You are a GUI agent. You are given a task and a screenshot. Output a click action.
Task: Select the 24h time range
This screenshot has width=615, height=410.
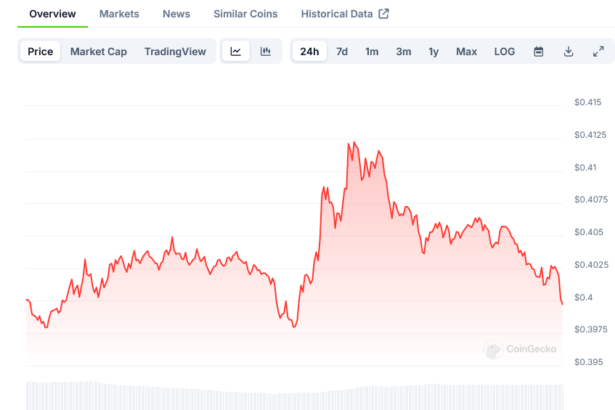pyautogui.click(x=309, y=51)
